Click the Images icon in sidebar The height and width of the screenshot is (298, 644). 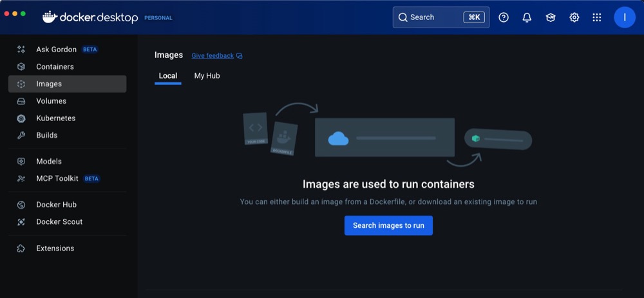click(x=21, y=84)
